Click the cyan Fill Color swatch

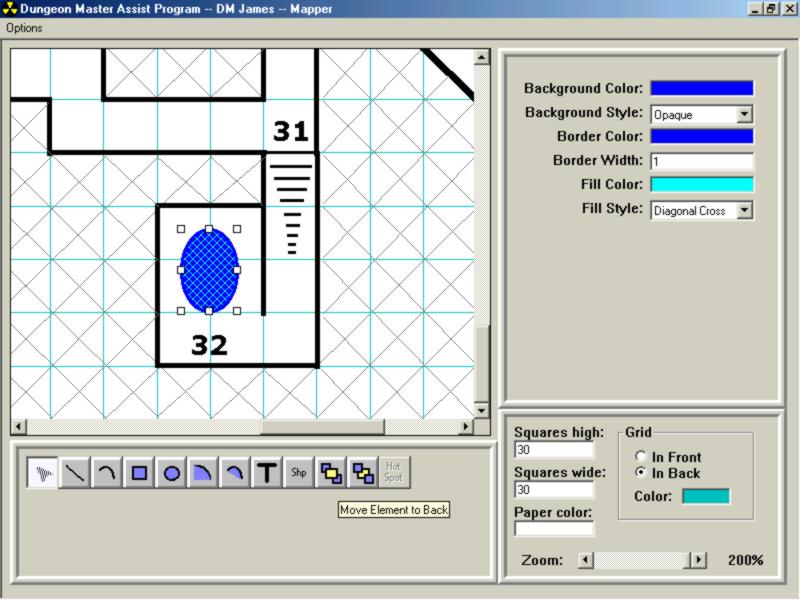coord(701,185)
